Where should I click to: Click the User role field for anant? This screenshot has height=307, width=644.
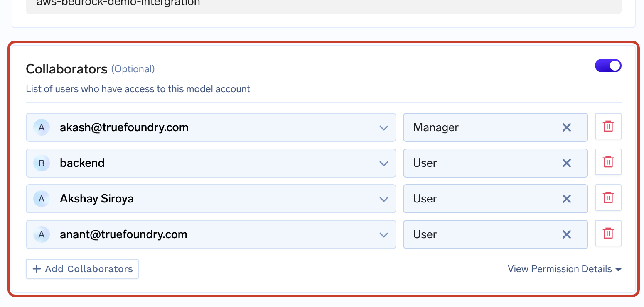coord(495,234)
